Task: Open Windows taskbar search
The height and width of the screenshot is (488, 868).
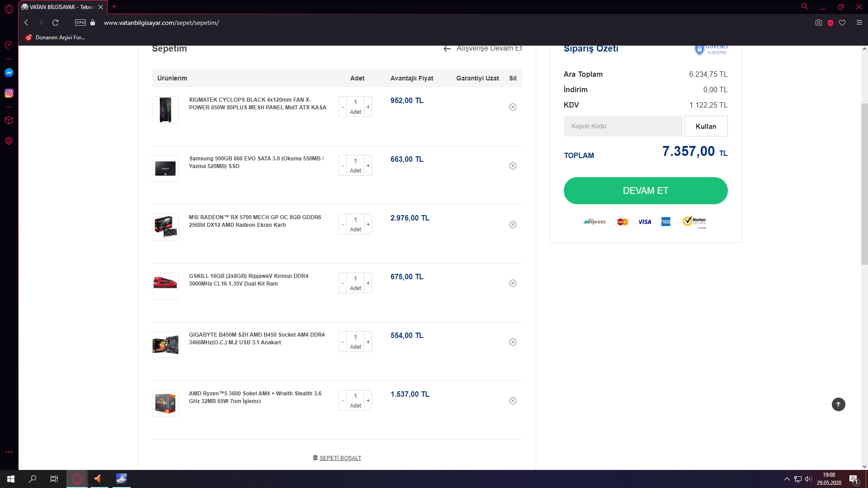Action: [33, 479]
